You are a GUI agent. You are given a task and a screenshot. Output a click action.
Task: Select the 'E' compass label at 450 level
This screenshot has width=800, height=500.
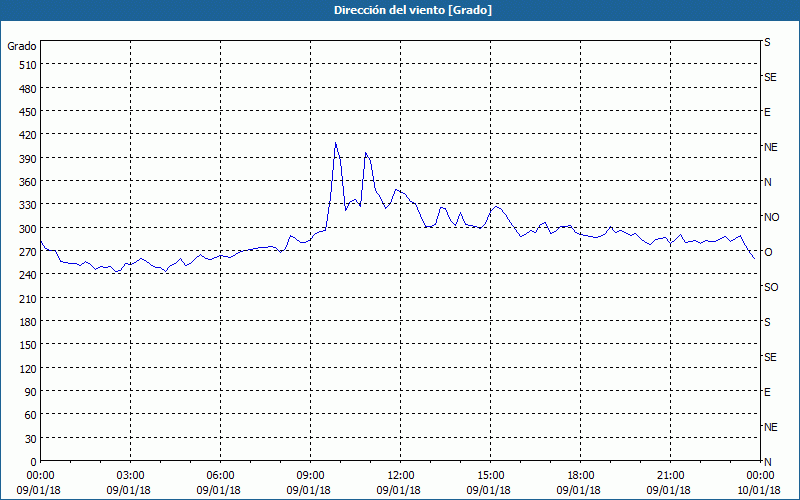[x=767, y=112]
